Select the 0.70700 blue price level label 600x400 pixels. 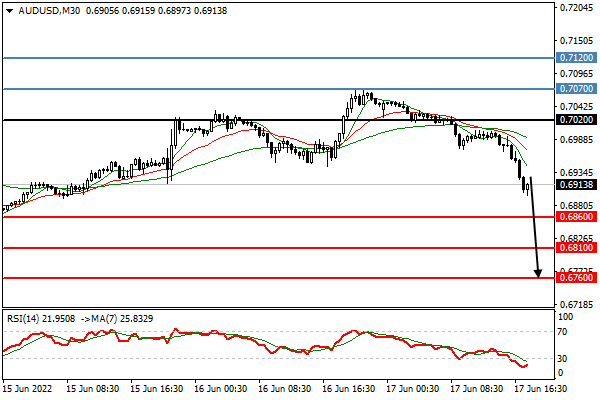coord(576,89)
